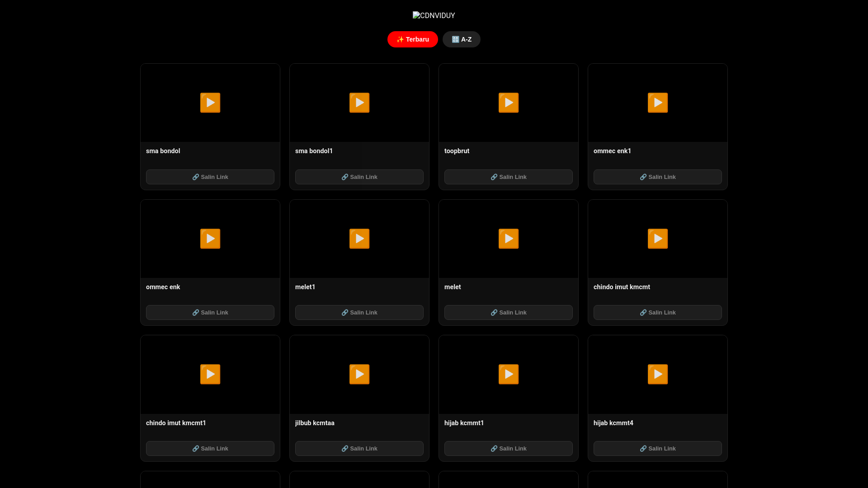Copy link for "chindo imut kmcmt"

(658, 312)
